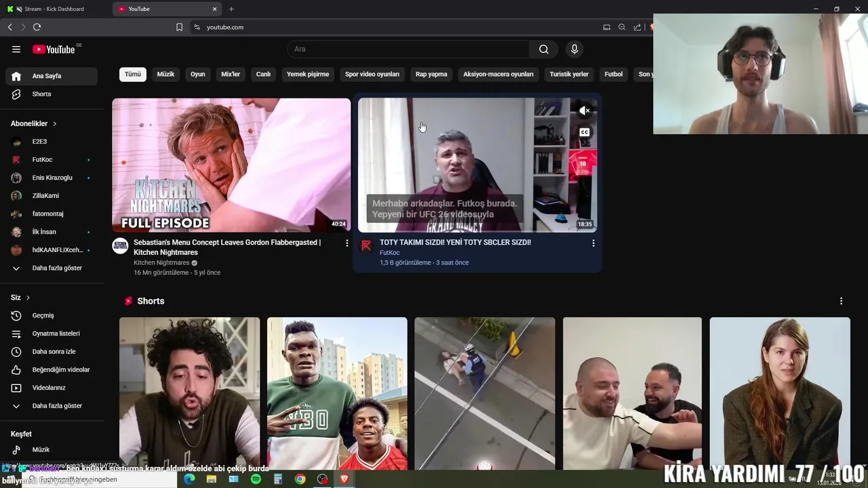Select the Yemek pişirme filter chip
Viewport: 868px width, 488px height.
[x=308, y=74]
